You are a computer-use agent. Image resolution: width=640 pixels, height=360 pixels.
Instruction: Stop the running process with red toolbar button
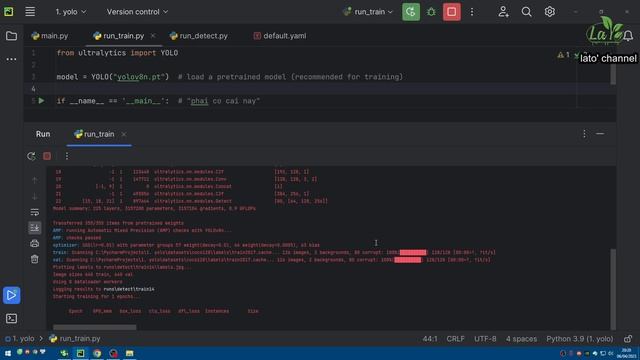[x=451, y=12]
